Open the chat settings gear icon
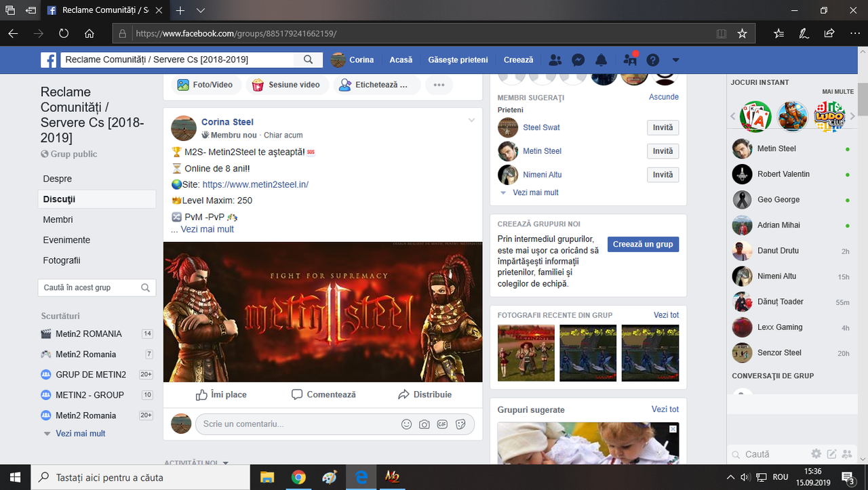The width and height of the screenshot is (868, 490). (x=816, y=454)
